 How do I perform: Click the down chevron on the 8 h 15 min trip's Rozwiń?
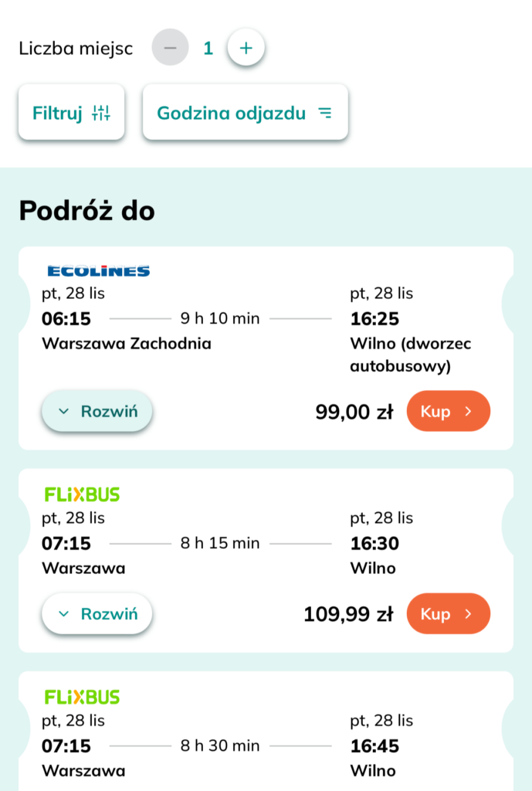point(64,614)
